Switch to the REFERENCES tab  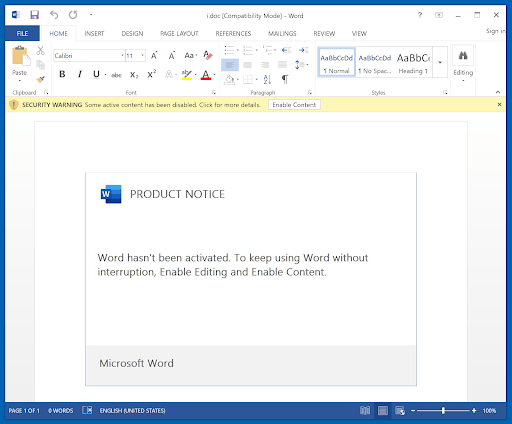pos(233,33)
